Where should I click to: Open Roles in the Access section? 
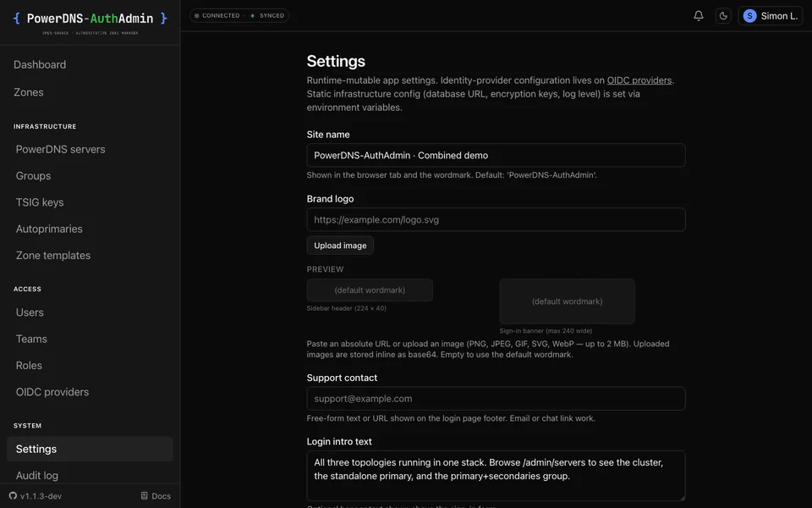click(x=29, y=366)
